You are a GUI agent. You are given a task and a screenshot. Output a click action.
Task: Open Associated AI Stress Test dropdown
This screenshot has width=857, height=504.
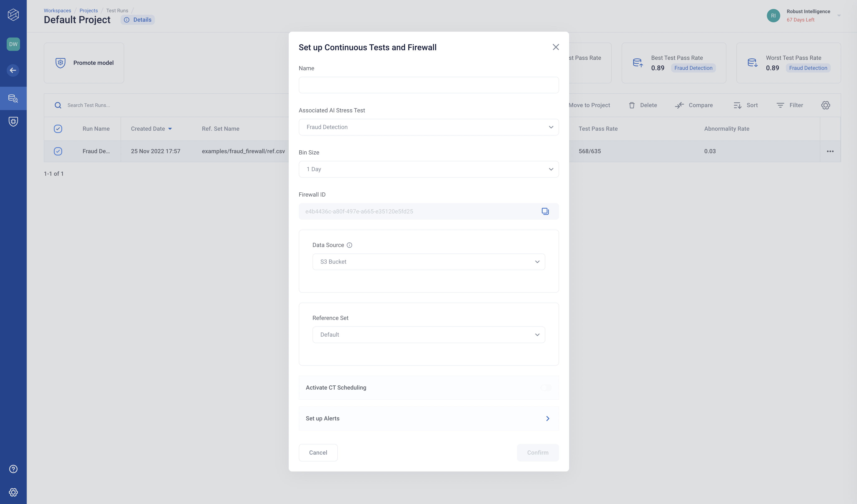coord(428,127)
